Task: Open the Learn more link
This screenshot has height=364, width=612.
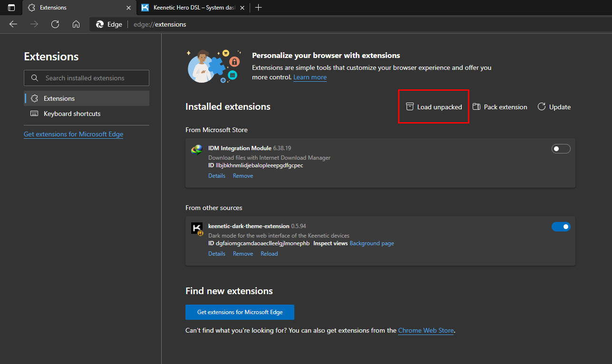Action: tap(310, 77)
